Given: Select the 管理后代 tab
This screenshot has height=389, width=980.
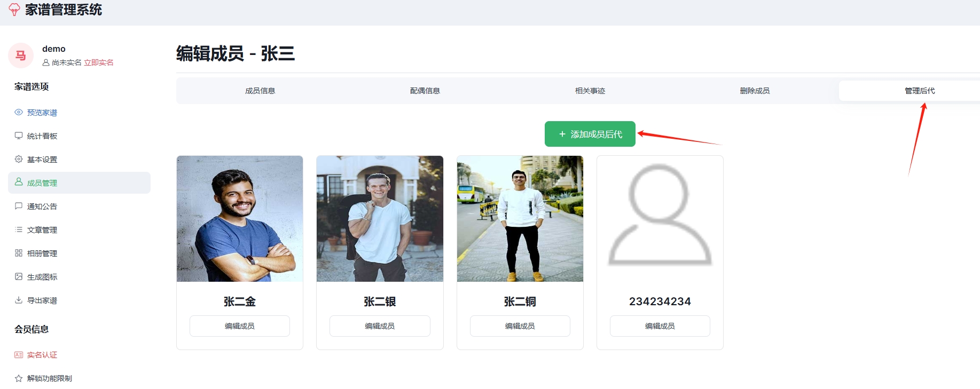Looking at the screenshot, I should (920, 91).
